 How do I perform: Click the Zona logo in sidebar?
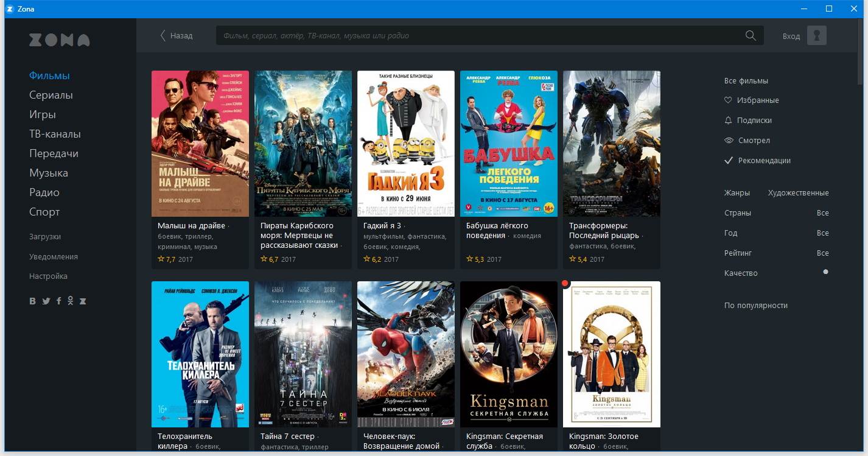[x=59, y=40]
